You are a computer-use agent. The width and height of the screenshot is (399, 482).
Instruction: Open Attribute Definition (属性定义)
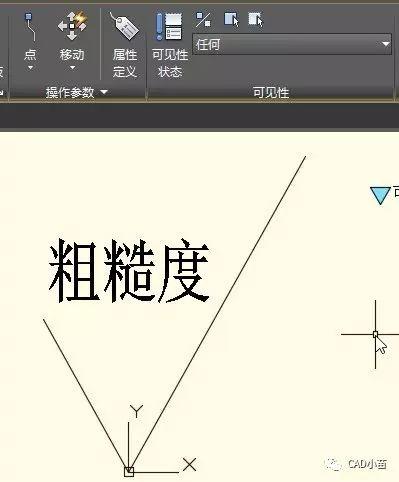pyautogui.click(x=124, y=45)
